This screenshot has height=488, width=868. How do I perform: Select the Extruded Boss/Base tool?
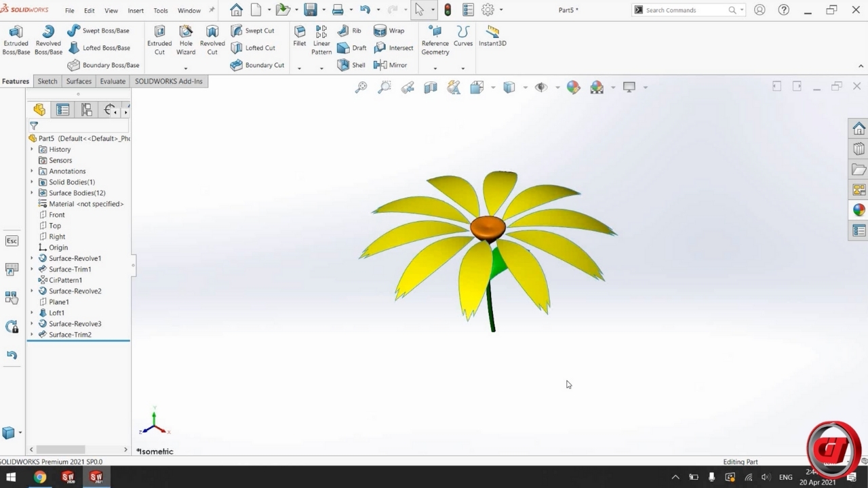point(16,41)
